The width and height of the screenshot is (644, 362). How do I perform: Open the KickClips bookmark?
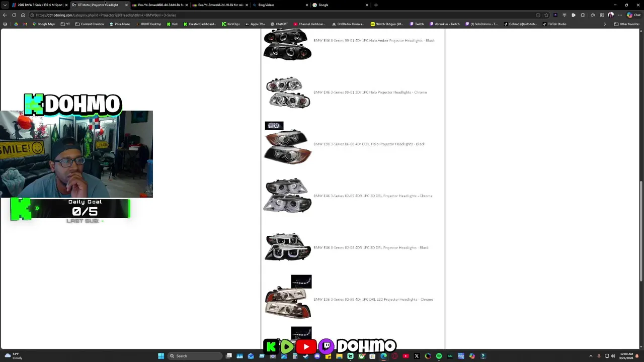(x=230, y=24)
